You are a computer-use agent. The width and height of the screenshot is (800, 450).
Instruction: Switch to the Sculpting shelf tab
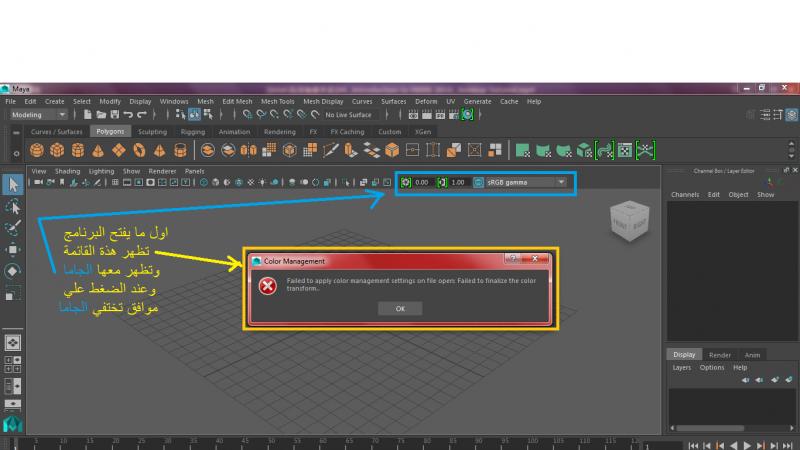(152, 132)
